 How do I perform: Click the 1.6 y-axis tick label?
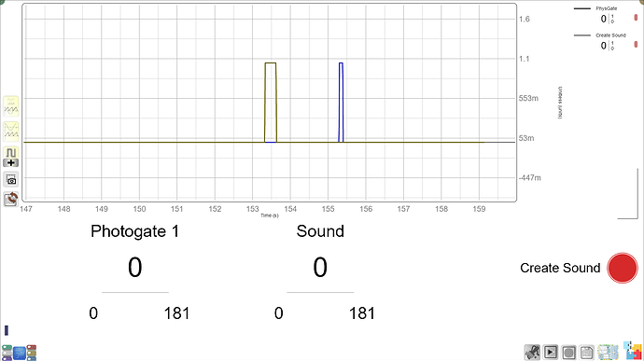click(x=525, y=20)
